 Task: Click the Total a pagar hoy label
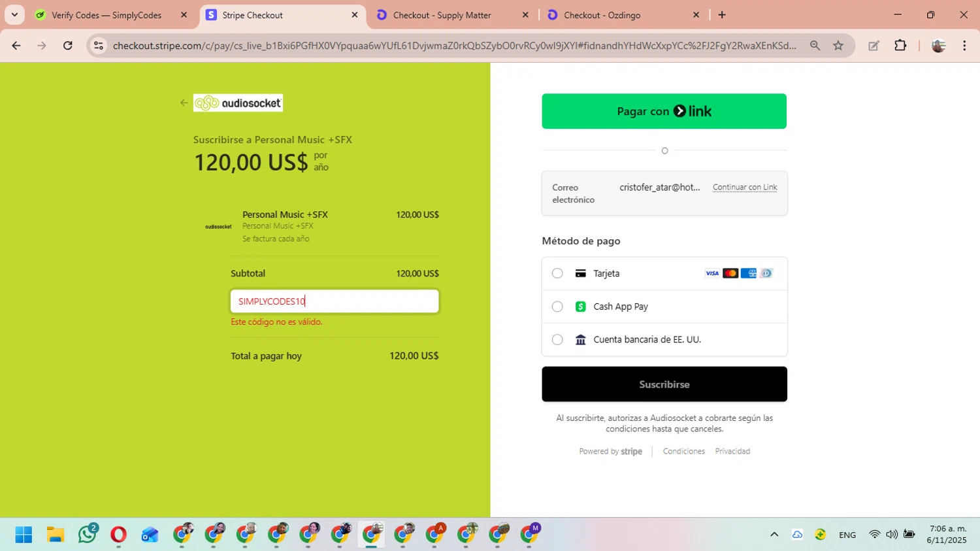tap(266, 356)
